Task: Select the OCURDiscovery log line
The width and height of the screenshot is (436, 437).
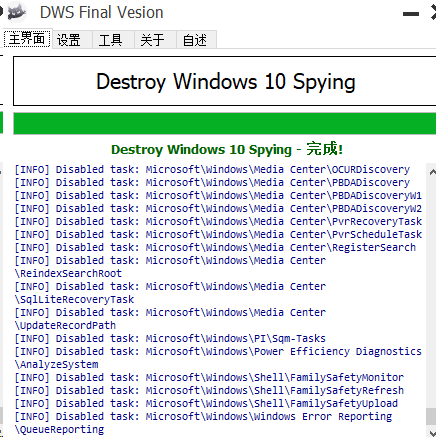Action: 212,170
